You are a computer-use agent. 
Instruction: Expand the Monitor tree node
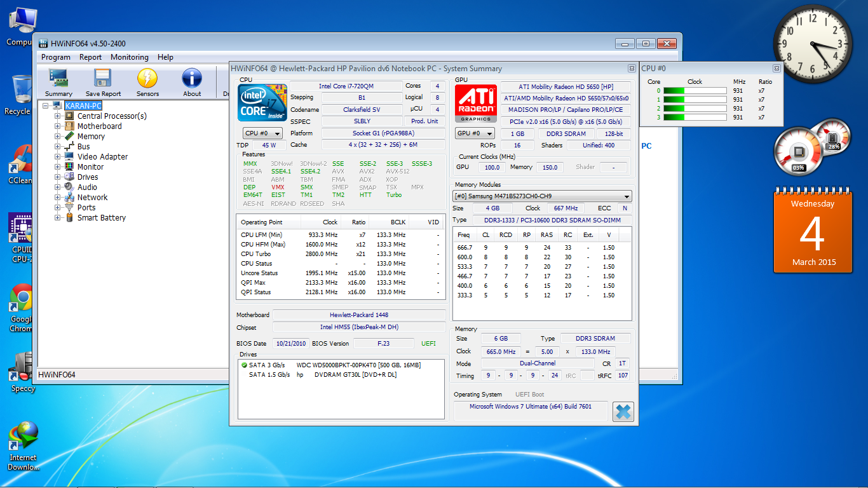58,167
